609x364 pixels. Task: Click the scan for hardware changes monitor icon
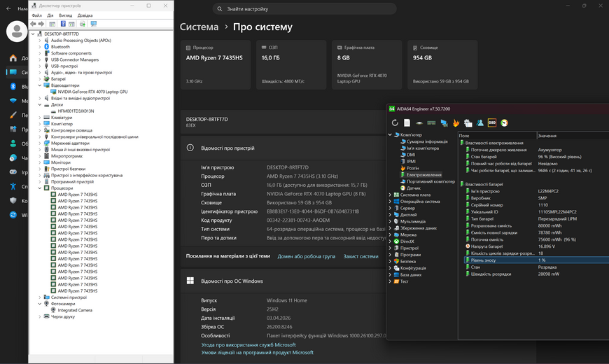pos(94,24)
